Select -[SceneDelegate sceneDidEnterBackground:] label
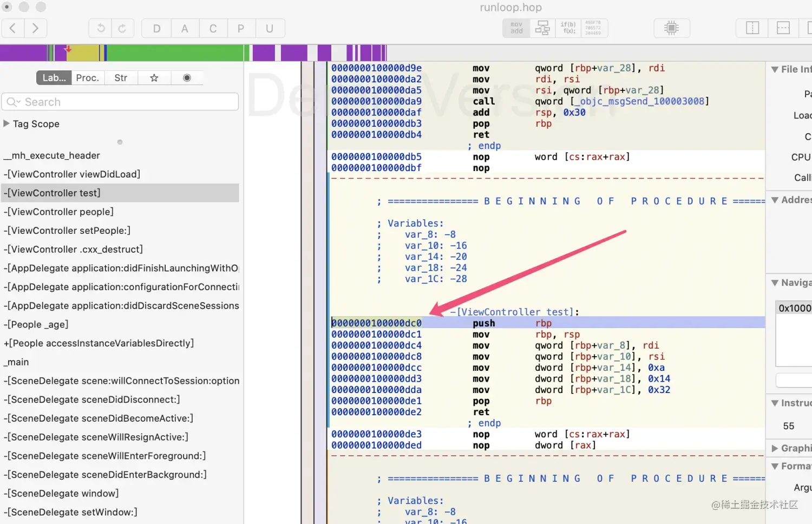Viewport: 812px width, 524px height. click(x=120, y=475)
